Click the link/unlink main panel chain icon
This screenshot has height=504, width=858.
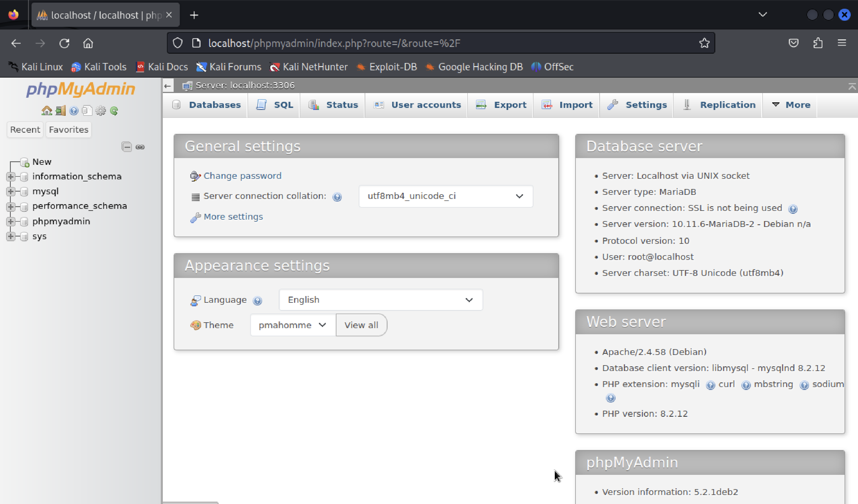coord(140,147)
